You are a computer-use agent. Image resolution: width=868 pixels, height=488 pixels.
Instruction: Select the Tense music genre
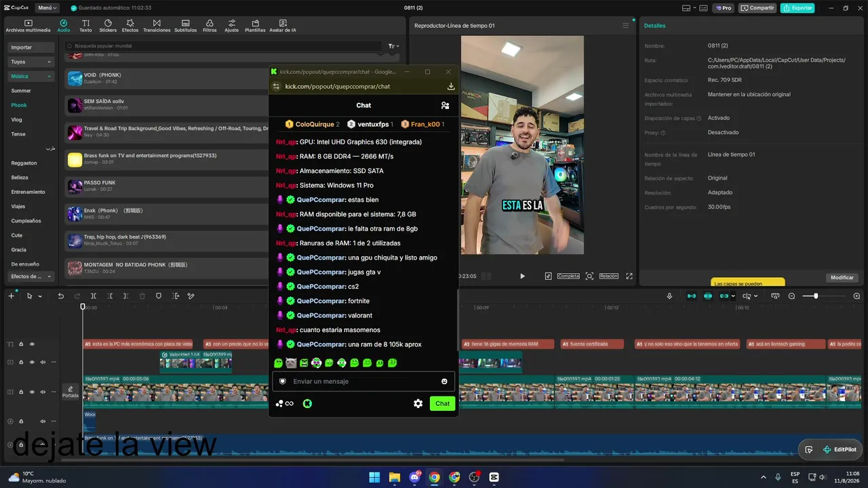point(18,134)
